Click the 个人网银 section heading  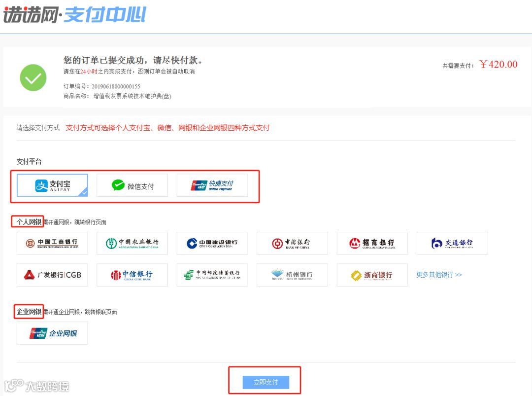(29, 222)
